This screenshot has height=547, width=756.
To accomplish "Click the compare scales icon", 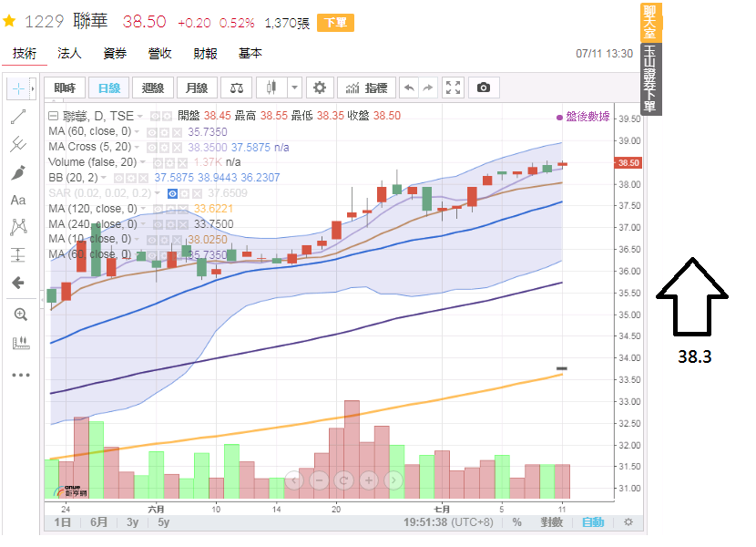I will click(237, 88).
